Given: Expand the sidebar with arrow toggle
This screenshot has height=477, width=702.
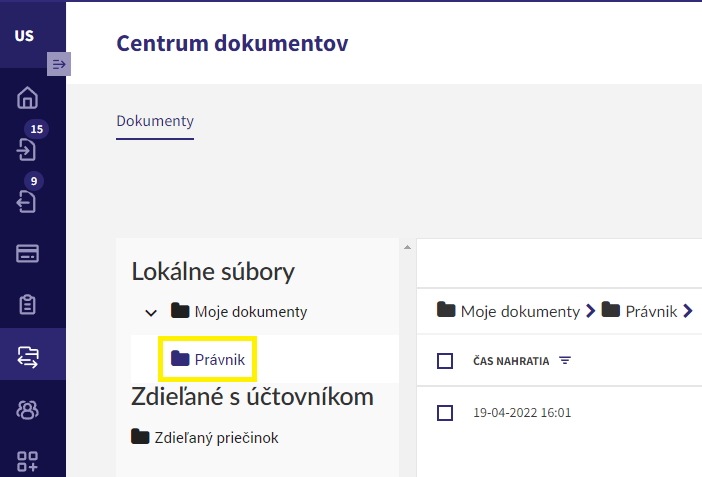Looking at the screenshot, I should [x=59, y=64].
